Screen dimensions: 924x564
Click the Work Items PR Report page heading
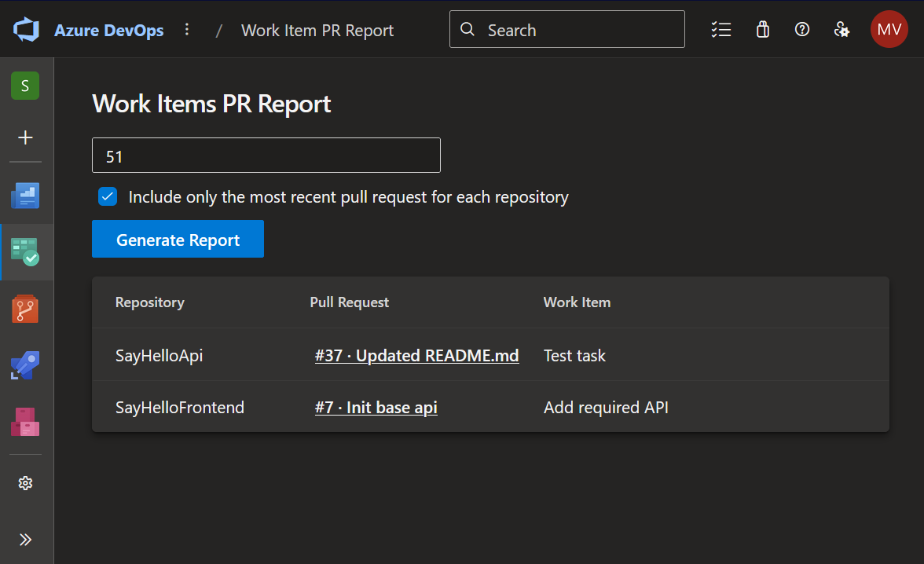(x=211, y=104)
